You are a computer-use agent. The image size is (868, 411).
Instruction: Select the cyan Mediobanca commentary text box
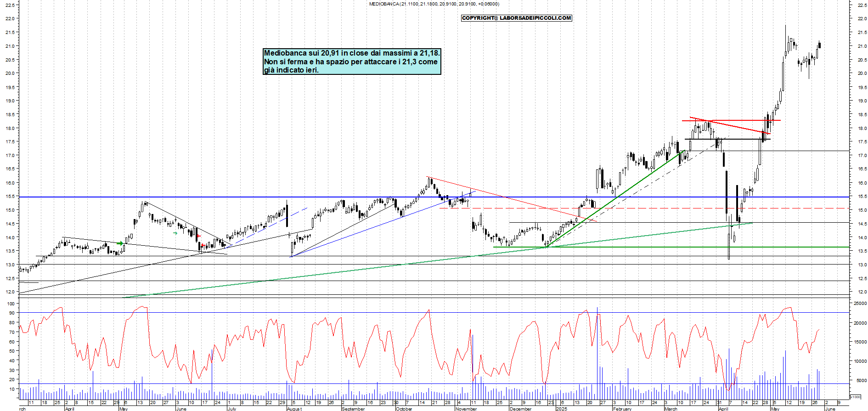(351, 62)
